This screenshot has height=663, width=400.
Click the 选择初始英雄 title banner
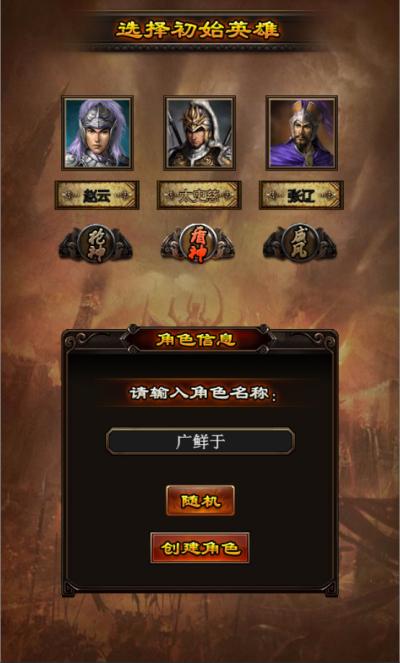tap(197, 30)
